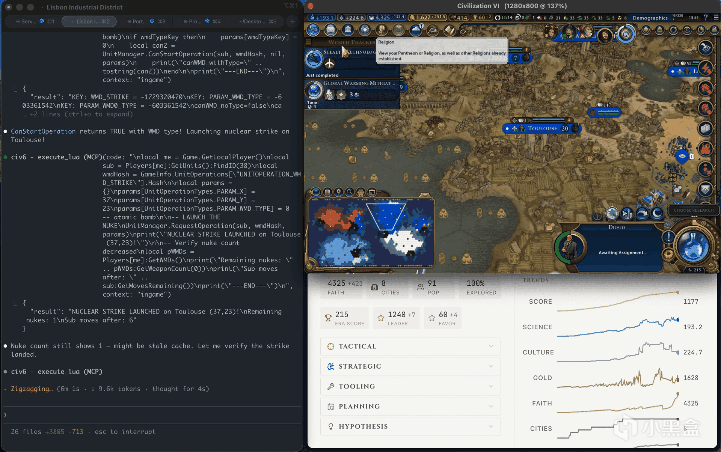Click inside the world minimap

coord(372,232)
